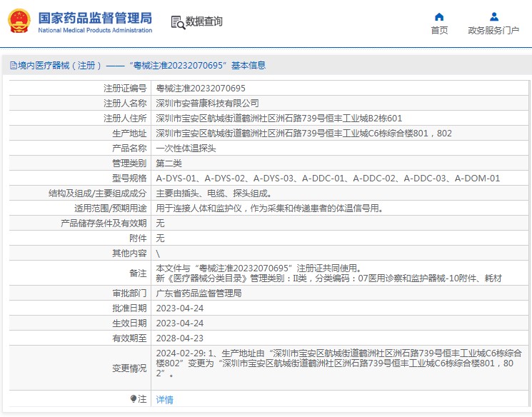Image resolution: width=532 pixels, height=417 pixels.
Task: Select 深圳市安普康科技有限公司 registrant name
Action: 207,103
